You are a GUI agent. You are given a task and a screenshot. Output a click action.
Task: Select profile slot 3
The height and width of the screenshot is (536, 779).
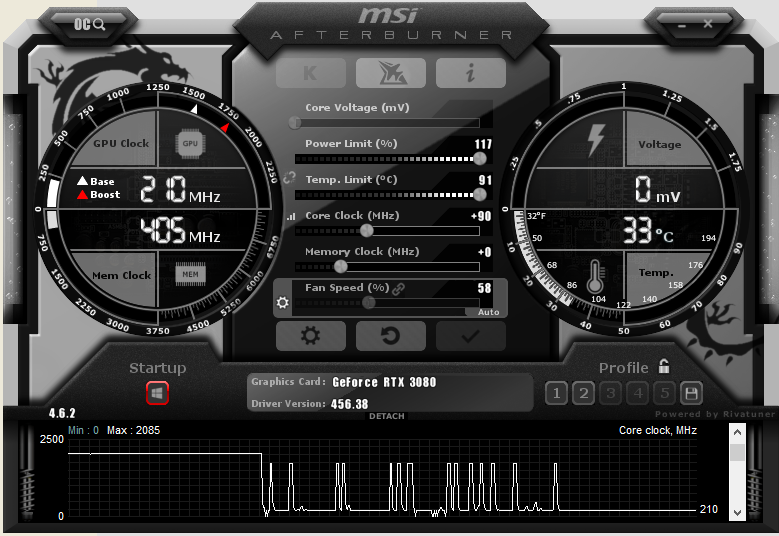(x=611, y=394)
